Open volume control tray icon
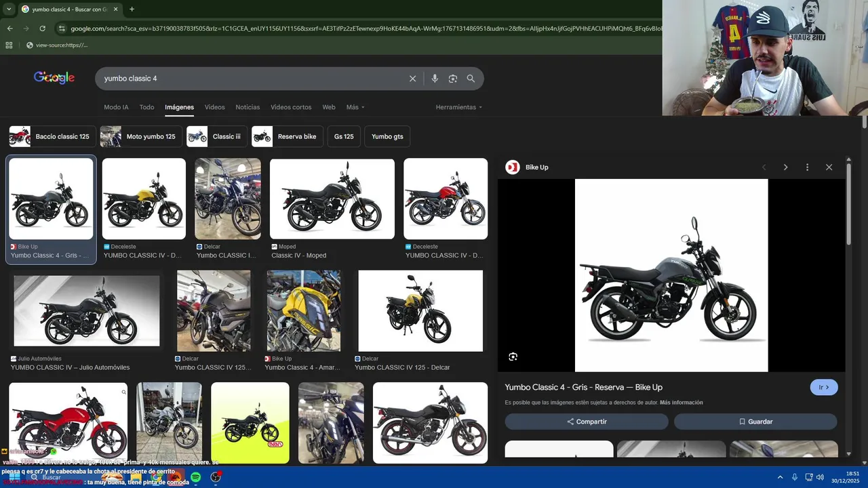The image size is (868, 488). pyautogui.click(x=820, y=477)
